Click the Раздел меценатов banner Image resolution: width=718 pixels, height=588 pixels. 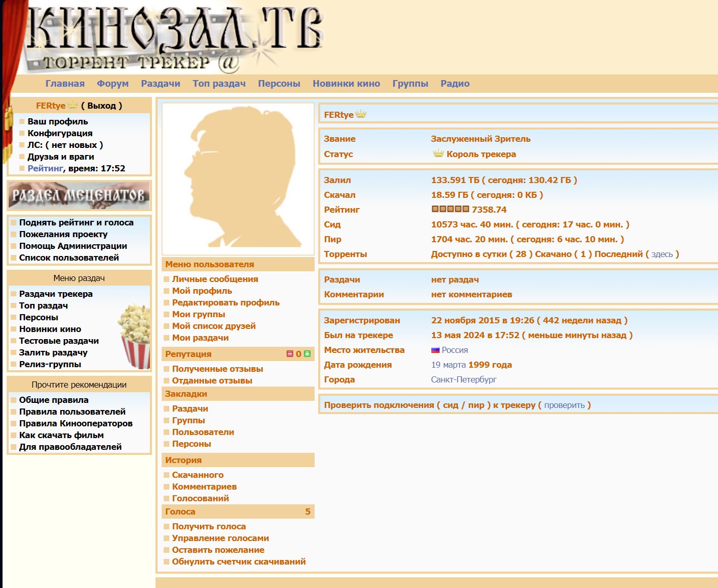(x=79, y=195)
